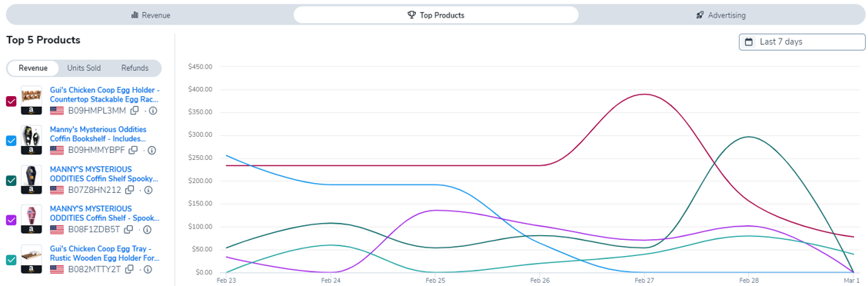Image resolution: width=868 pixels, height=286 pixels.
Task: Open Coffin Shelf Spooky link above B07Z8HN212
Action: (x=104, y=174)
